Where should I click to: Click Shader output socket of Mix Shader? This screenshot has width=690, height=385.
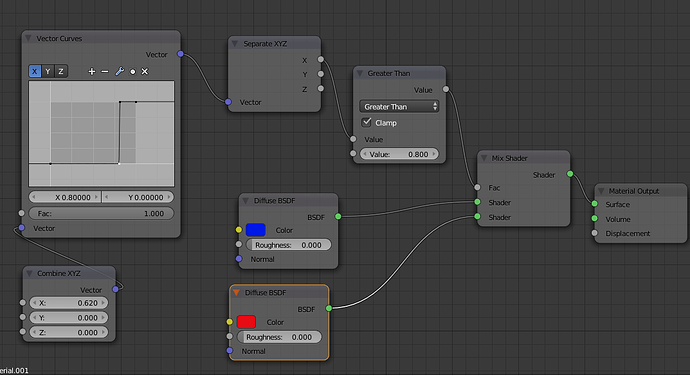[570, 174]
